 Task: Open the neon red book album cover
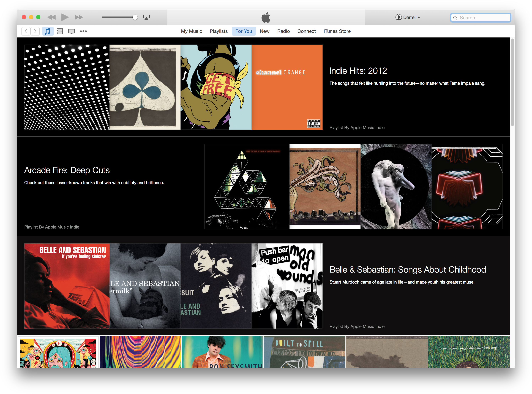point(467,186)
